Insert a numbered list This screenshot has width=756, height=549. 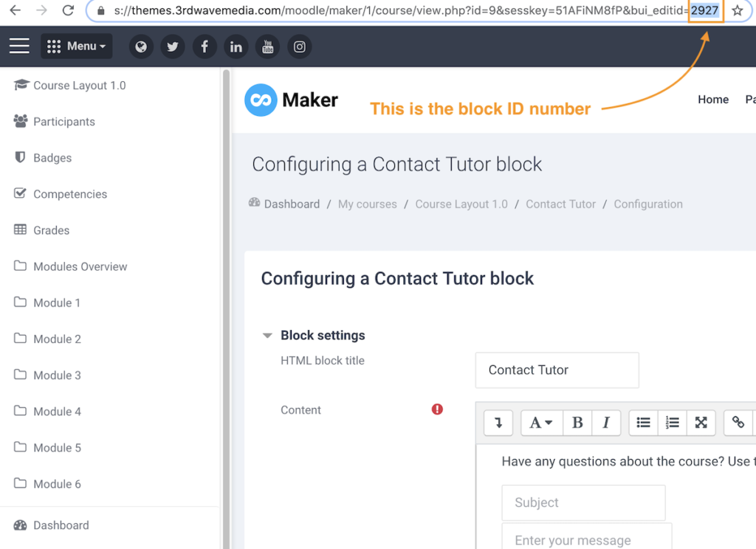click(672, 422)
